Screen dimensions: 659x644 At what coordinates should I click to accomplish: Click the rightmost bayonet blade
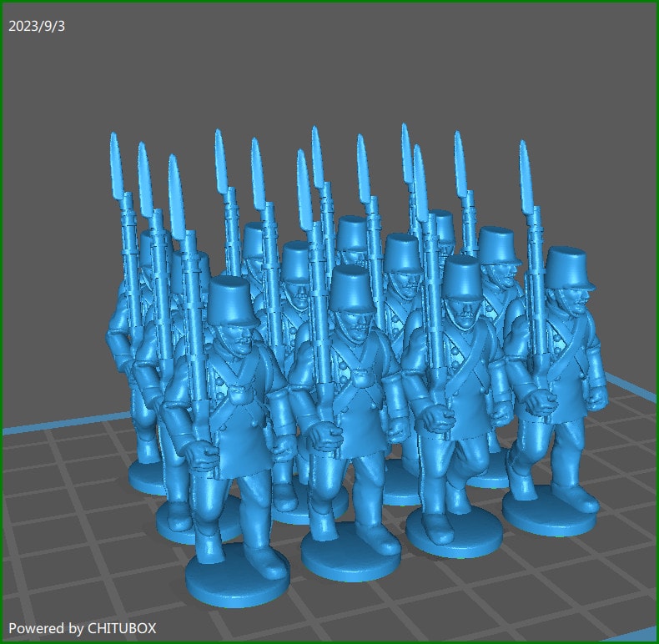click(526, 175)
